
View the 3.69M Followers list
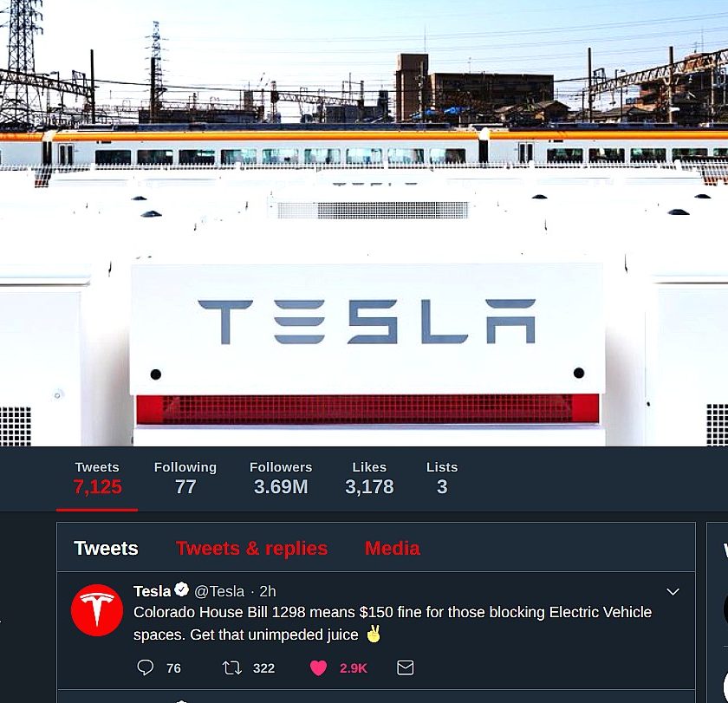[281, 478]
